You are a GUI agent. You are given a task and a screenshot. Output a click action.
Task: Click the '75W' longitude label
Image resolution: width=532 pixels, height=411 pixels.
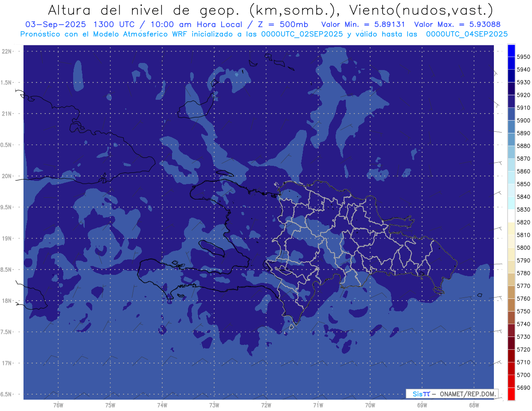point(110,405)
